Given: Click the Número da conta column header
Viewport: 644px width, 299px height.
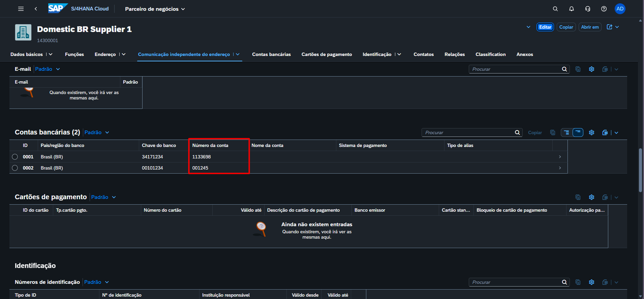Looking at the screenshot, I should (210, 145).
